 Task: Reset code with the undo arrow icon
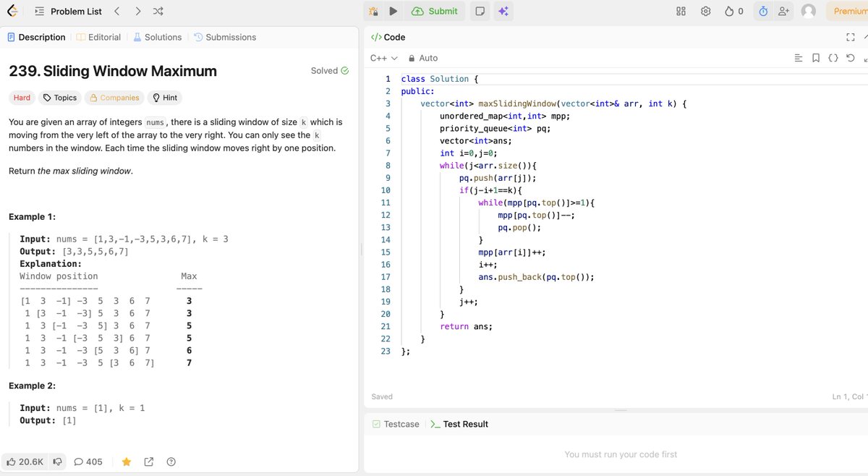click(851, 58)
